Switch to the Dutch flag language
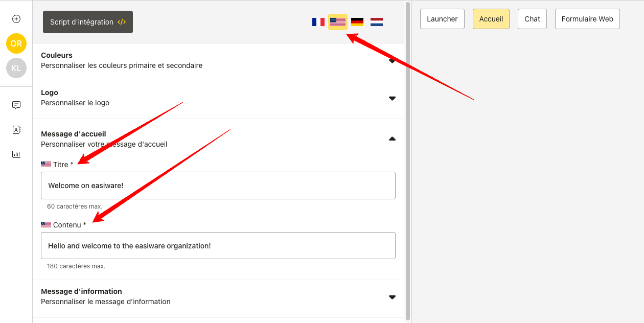644x323 pixels. 377,22
